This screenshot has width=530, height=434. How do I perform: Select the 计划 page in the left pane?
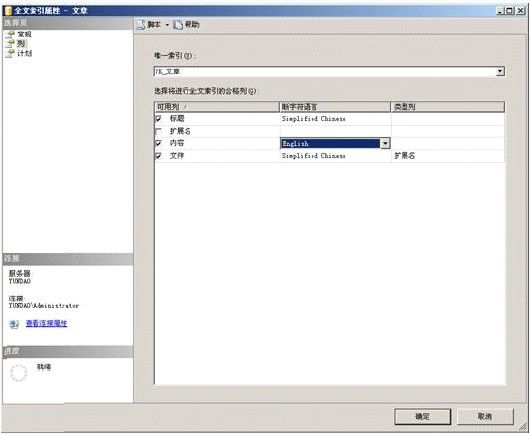tap(24, 53)
